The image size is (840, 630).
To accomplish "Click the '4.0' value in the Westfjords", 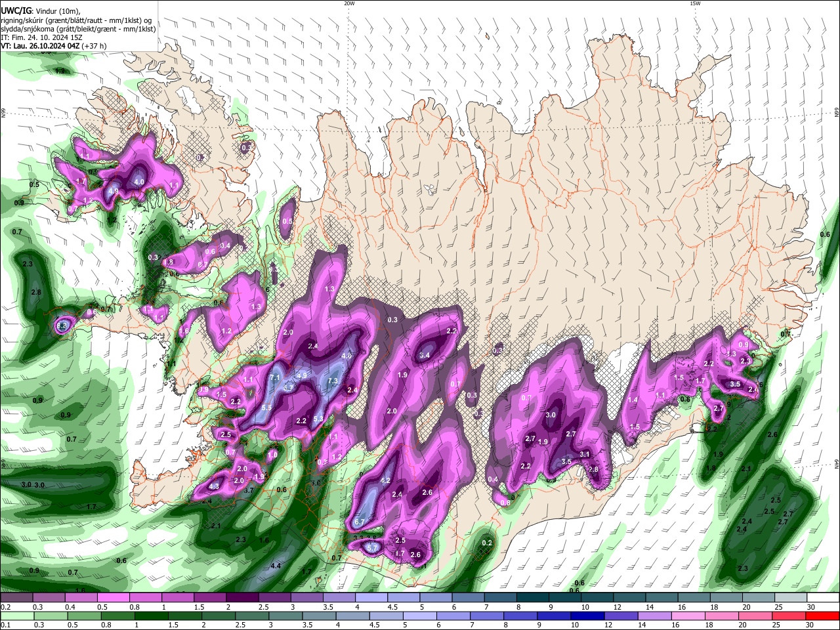I will click(139, 182).
